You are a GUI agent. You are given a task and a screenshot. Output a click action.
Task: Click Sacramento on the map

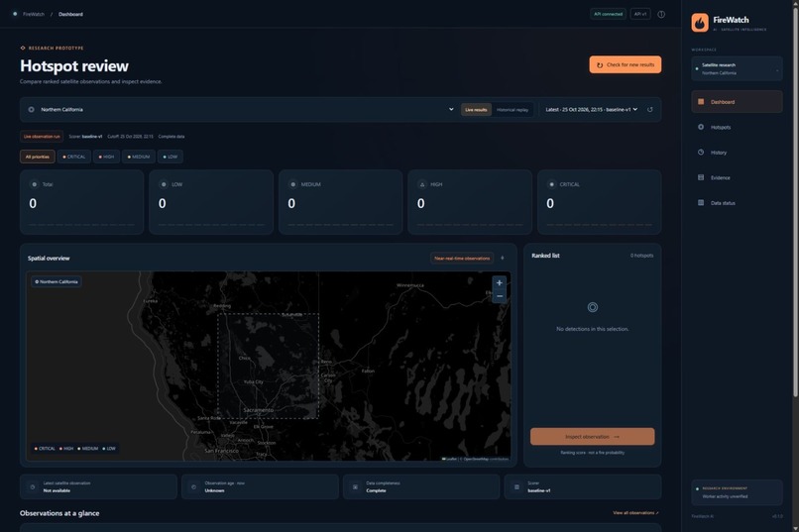259,410
